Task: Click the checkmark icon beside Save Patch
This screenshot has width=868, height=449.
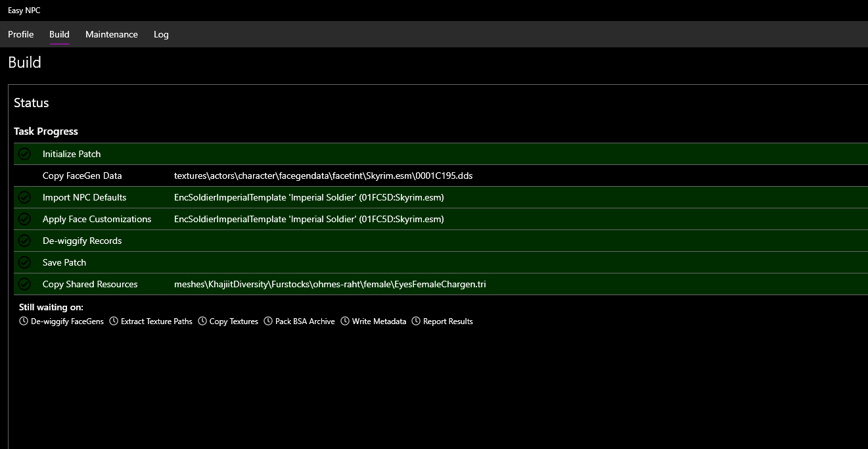Action: pos(24,262)
